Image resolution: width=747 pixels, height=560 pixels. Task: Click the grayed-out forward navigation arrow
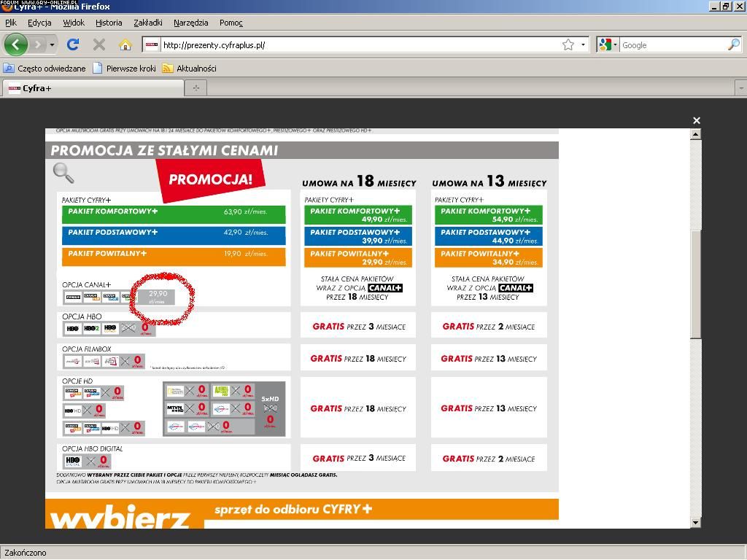click(37, 44)
